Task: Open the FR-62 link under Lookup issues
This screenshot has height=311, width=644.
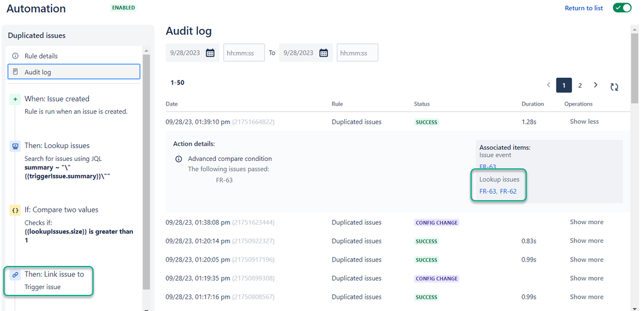Action: (x=508, y=191)
